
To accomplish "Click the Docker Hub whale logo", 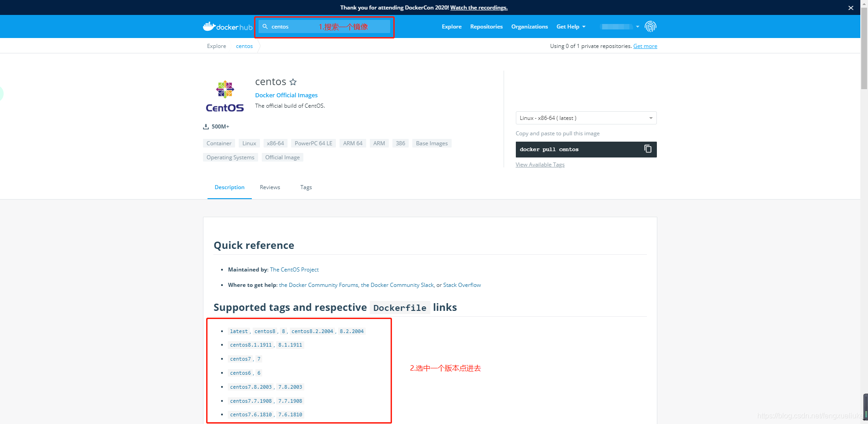I will (227, 27).
